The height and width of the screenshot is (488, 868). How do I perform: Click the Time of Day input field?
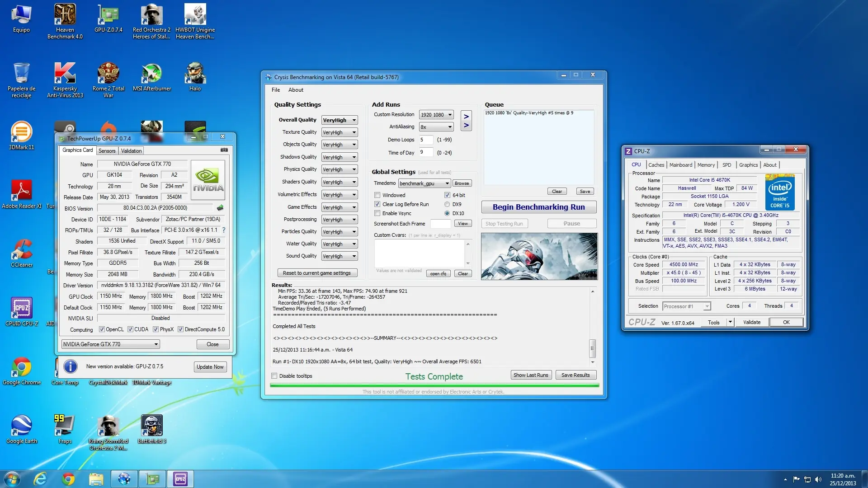click(x=426, y=152)
